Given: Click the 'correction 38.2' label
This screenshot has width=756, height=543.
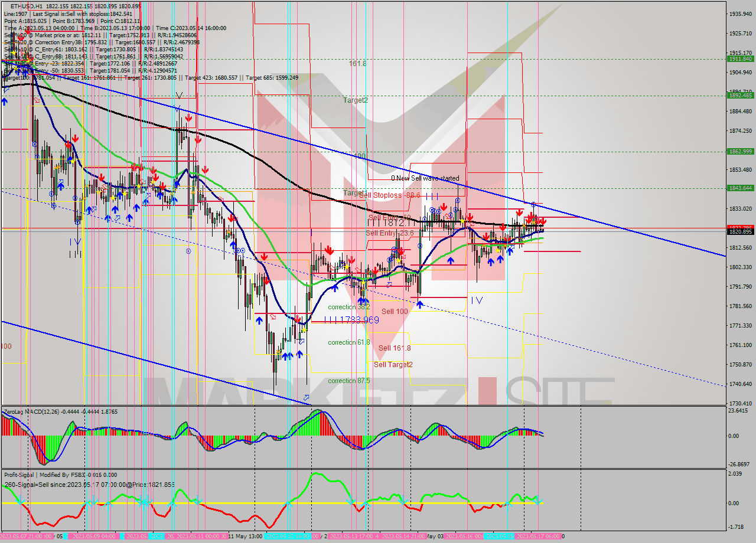Looking at the screenshot, I should [x=349, y=307].
